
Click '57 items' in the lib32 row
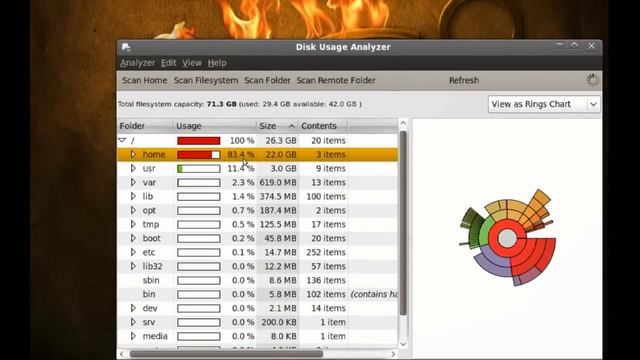click(328, 266)
